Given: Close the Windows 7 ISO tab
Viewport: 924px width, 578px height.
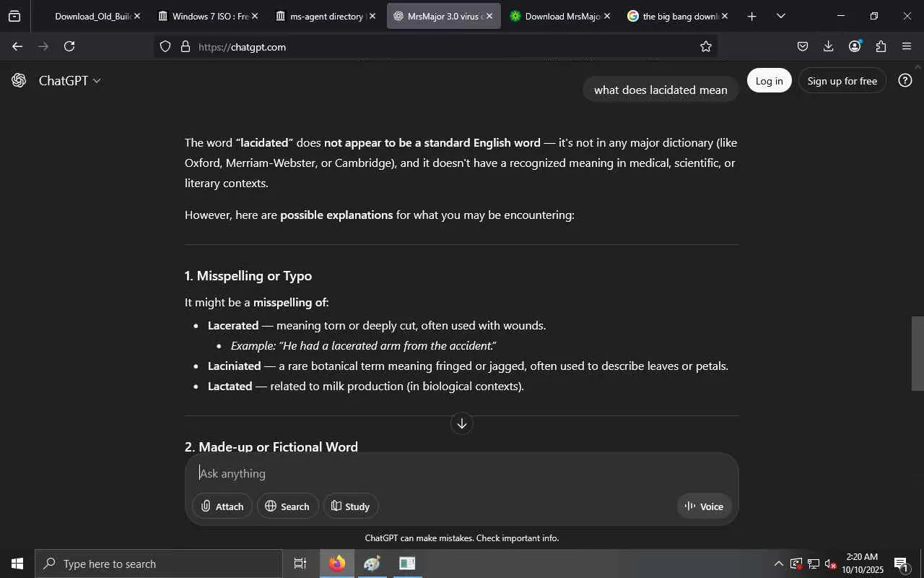Looking at the screenshot, I should (255, 16).
